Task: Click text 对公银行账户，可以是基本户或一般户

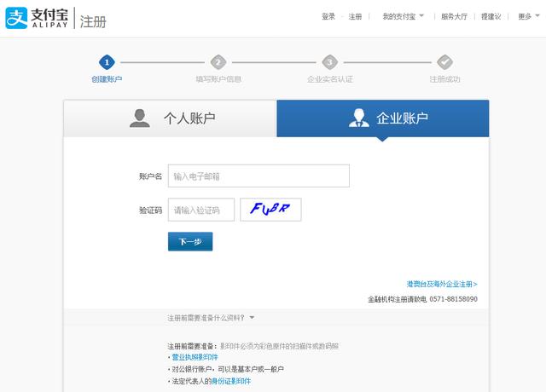Action: (x=228, y=369)
